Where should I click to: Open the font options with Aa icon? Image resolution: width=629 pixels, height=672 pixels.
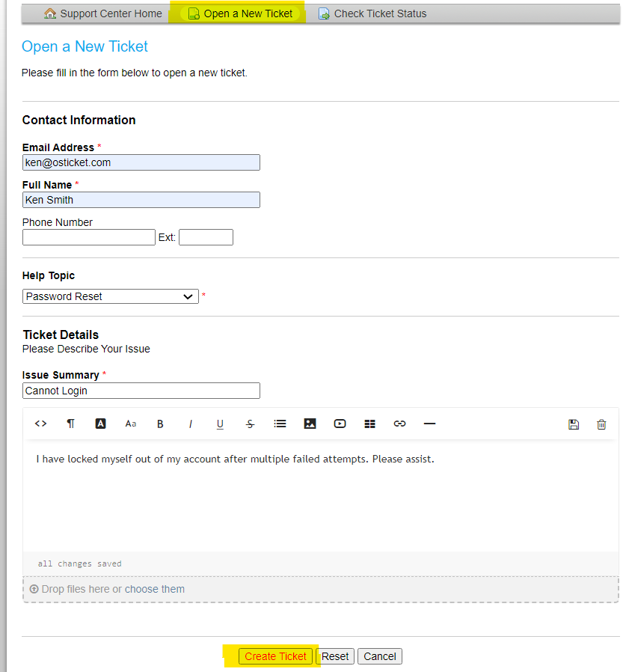[x=130, y=424]
